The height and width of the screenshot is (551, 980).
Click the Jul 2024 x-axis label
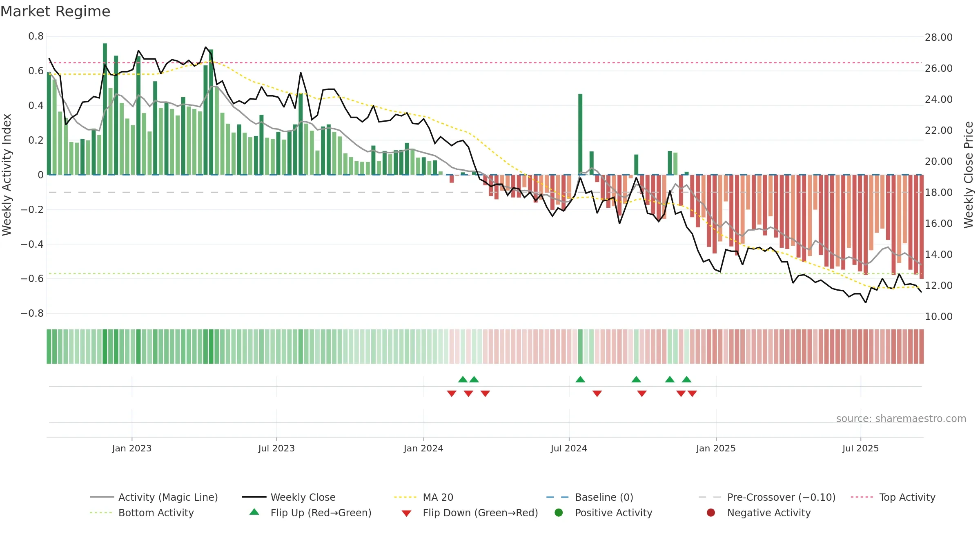pyautogui.click(x=569, y=449)
